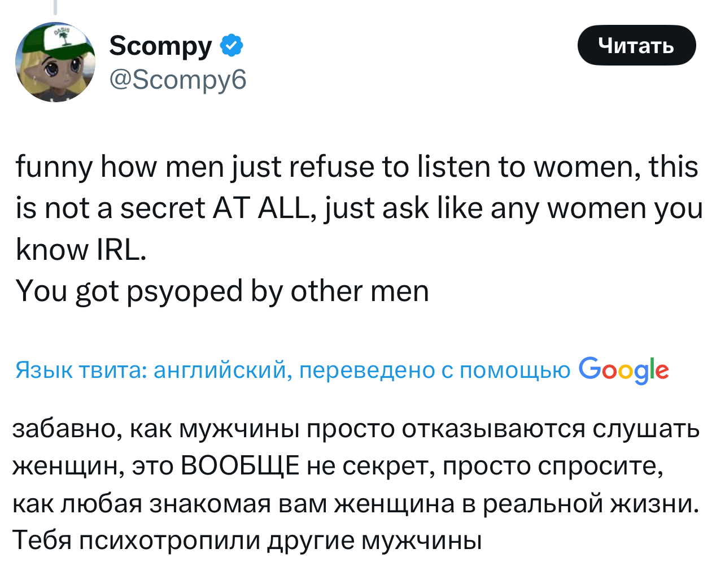Screen dimensions: 725x588
Task: Open the @Scompy6 handle link
Action: [x=178, y=80]
